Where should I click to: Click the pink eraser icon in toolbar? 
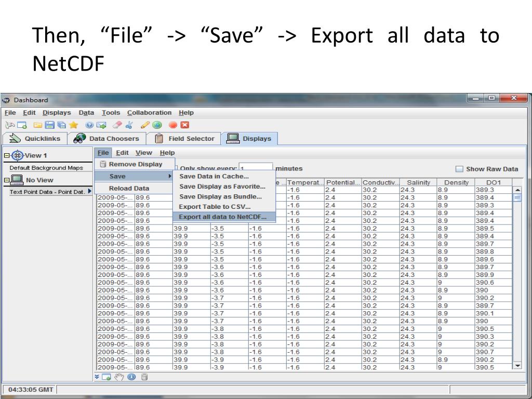[x=118, y=125]
